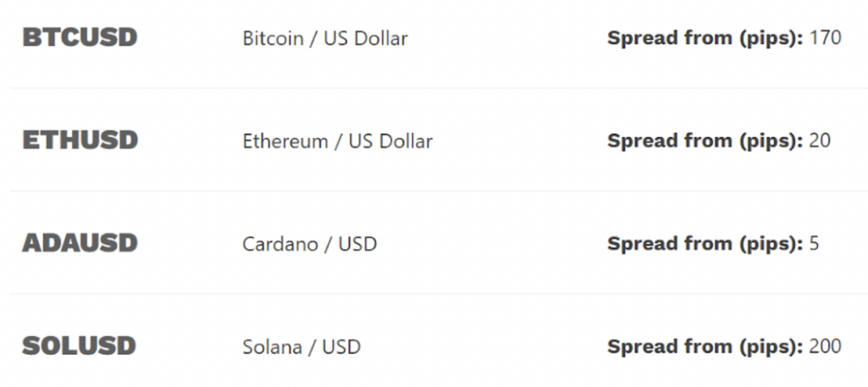Choose the SOLUSD symbol heading

pos(79,346)
